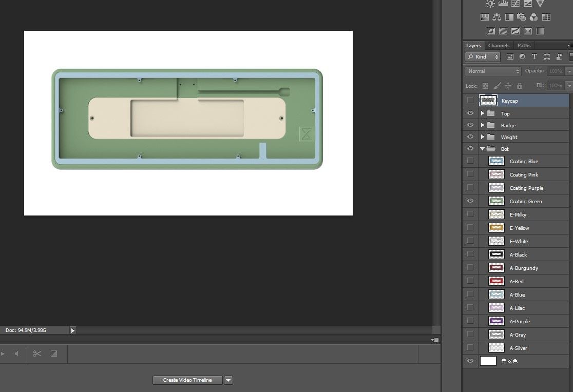The image size is (573, 392).
Task: Add a Photo Filter adjustment
Action: pos(522,17)
